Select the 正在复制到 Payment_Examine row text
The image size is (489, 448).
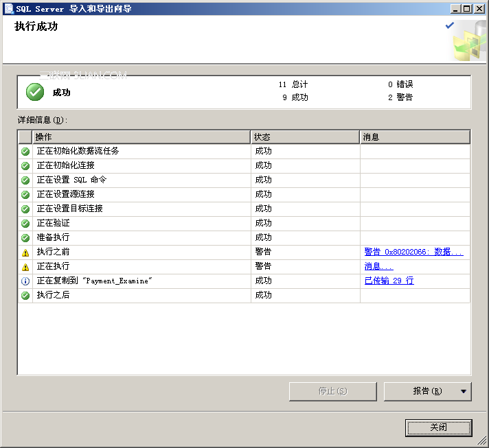tap(95, 281)
